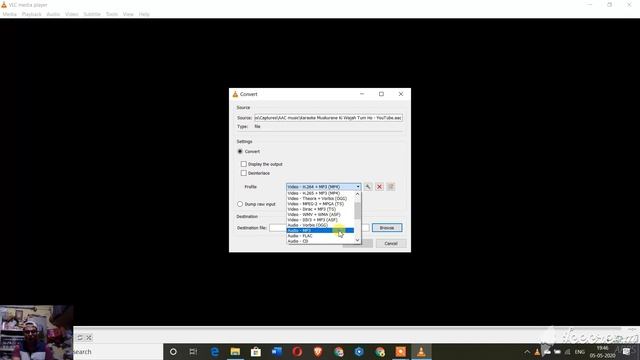Click the ENG language indicator in tray

580,352
